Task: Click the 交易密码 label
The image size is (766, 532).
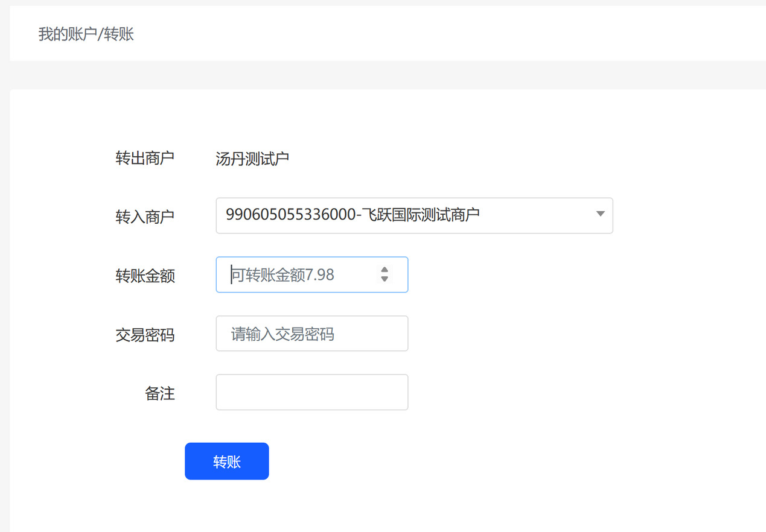Action: click(145, 335)
